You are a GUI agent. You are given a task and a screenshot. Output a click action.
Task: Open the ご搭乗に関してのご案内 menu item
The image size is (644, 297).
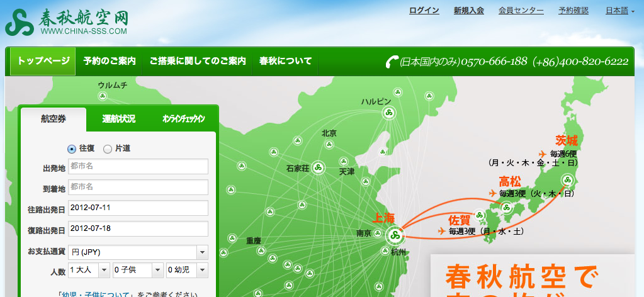click(198, 61)
